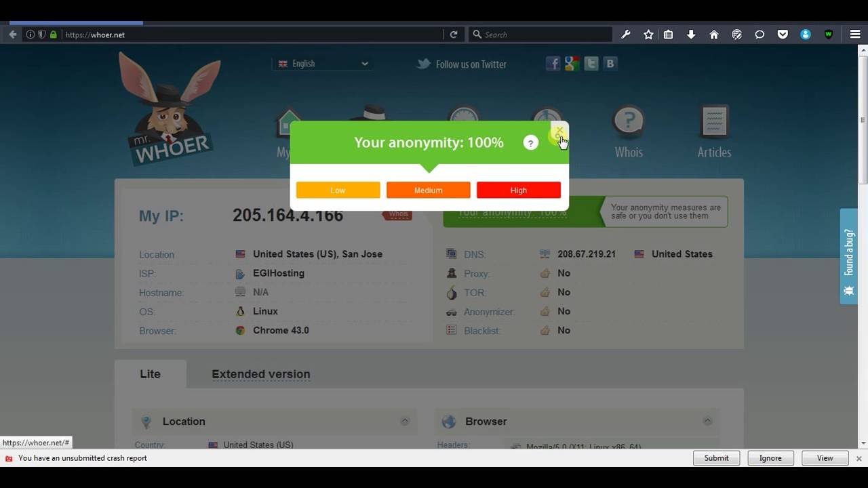Open the Found a bug side tab
This screenshot has width=868, height=488.
849,256
